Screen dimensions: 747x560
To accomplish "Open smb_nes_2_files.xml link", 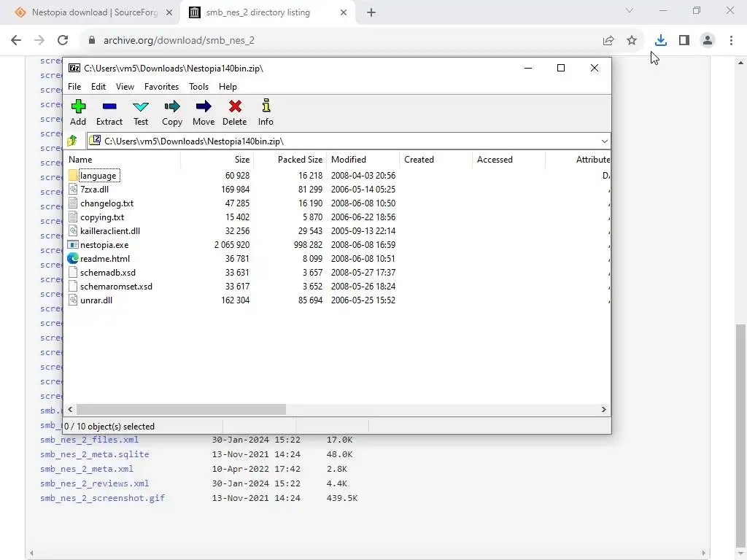I will [90, 440].
